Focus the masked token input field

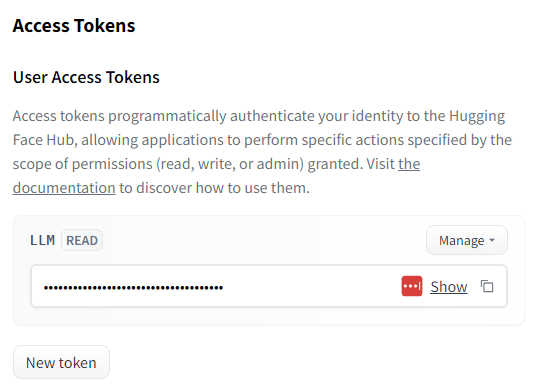click(269, 286)
